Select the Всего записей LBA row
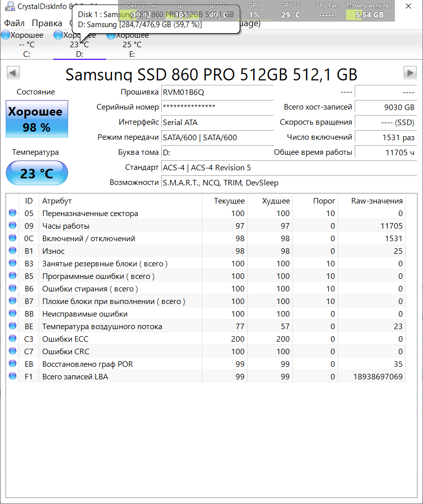The height and width of the screenshot is (504, 423). coord(205,376)
